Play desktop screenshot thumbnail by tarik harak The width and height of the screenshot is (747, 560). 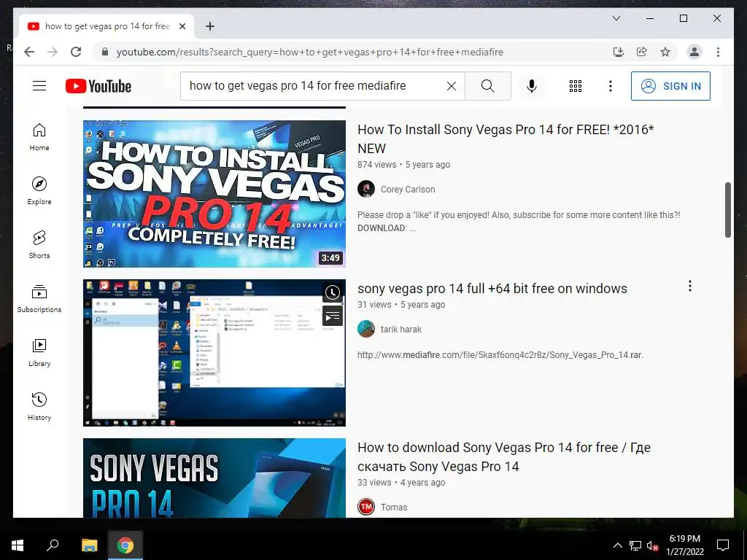tap(214, 353)
